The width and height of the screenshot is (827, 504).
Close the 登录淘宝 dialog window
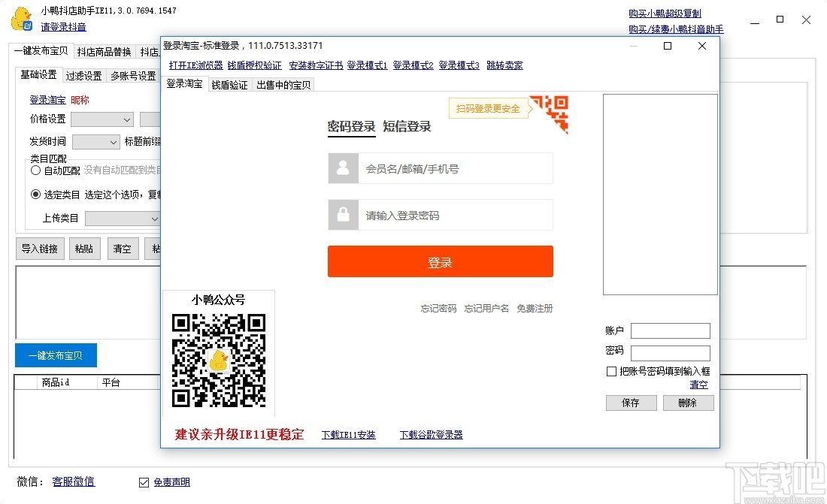[x=702, y=46]
